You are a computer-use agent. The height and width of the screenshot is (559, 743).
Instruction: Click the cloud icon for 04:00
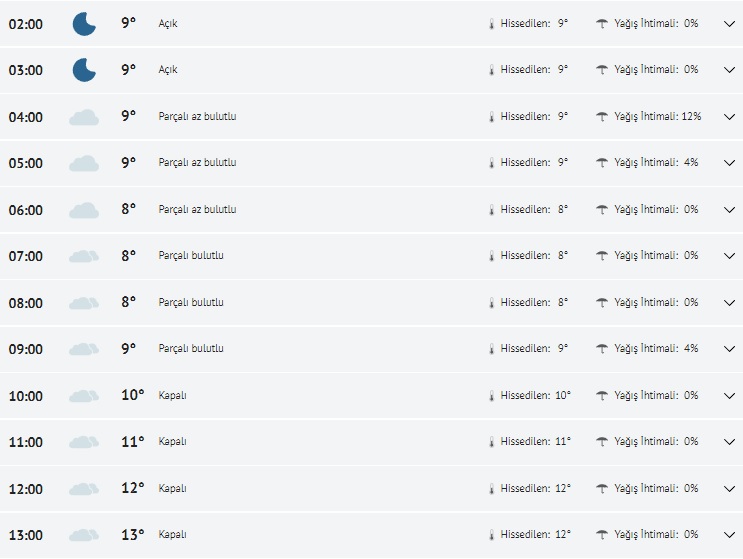84,117
